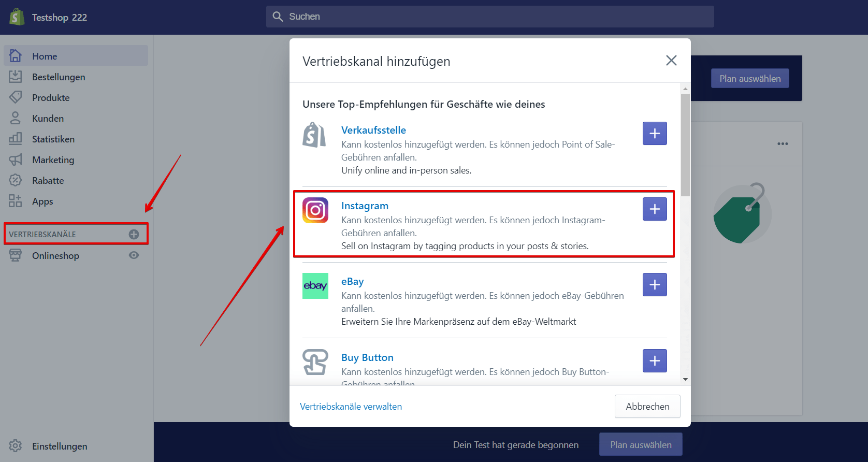Click the Verkaufsstelle title link
The height and width of the screenshot is (462, 868).
[373, 130]
